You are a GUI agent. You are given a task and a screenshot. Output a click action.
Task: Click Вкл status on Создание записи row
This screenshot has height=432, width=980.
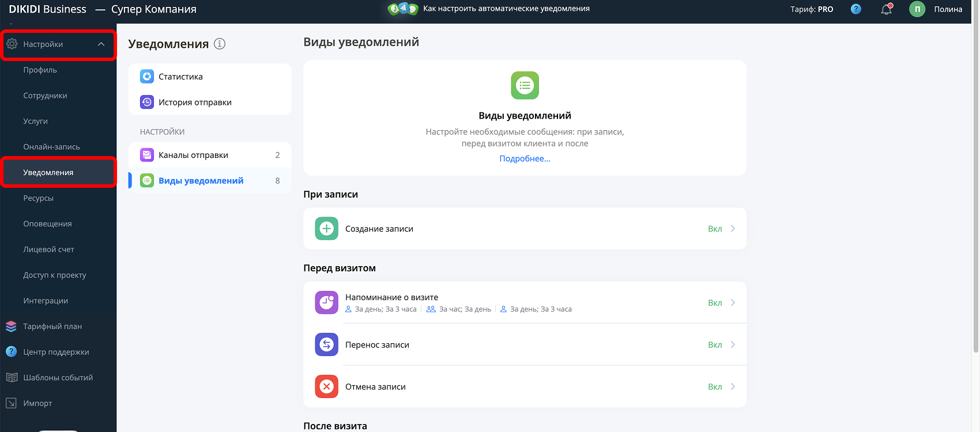715,229
